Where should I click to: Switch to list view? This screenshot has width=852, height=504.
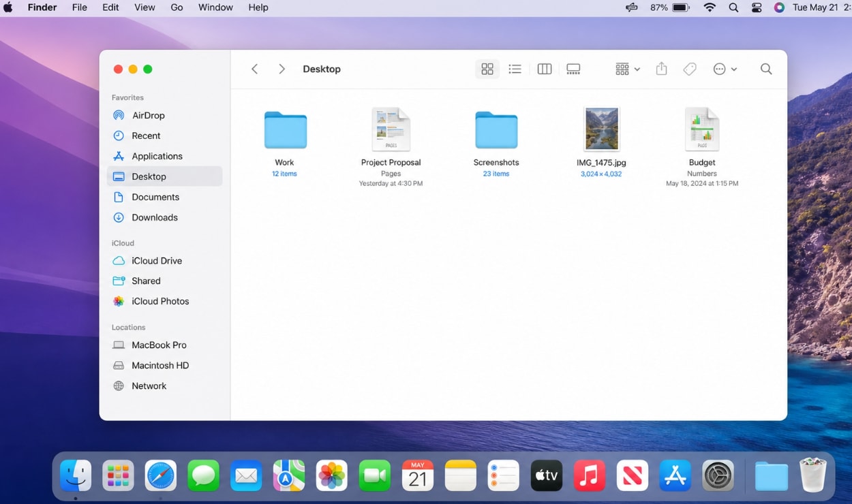pos(515,69)
